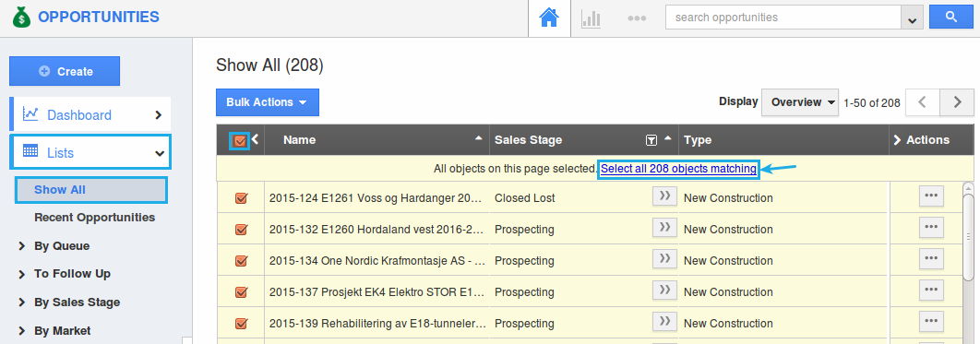The image size is (980, 344).
Task: Click the Sales Stage filter icon
Action: click(651, 140)
